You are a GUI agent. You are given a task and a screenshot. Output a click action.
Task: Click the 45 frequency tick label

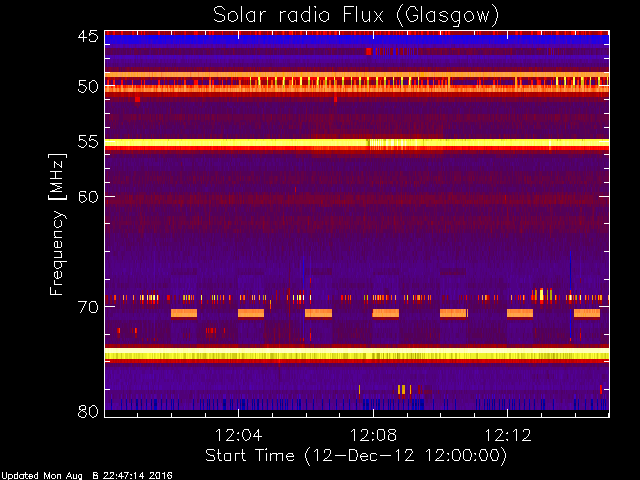coord(88,36)
